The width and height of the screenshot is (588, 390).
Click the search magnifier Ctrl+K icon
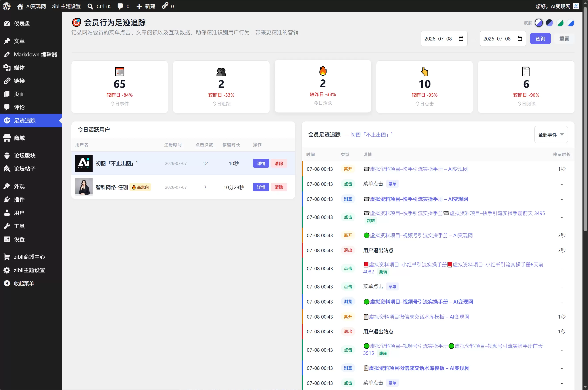[x=90, y=6]
